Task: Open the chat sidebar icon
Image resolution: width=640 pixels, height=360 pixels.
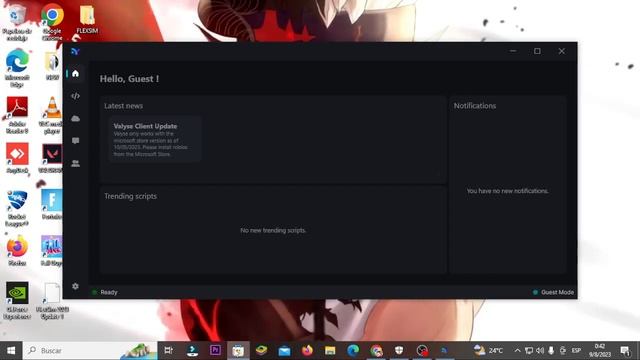Action: (x=76, y=141)
